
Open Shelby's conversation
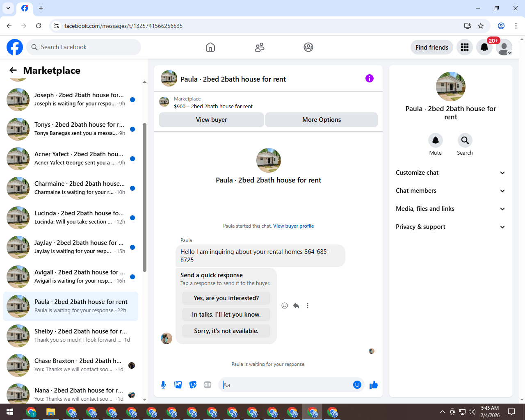coord(71,336)
